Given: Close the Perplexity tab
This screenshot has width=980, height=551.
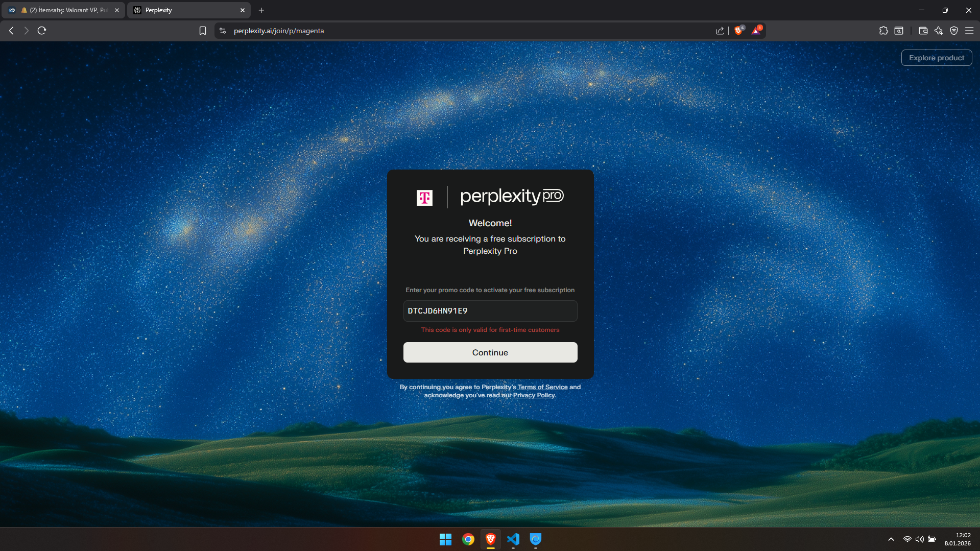Looking at the screenshot, I should 243,10.
